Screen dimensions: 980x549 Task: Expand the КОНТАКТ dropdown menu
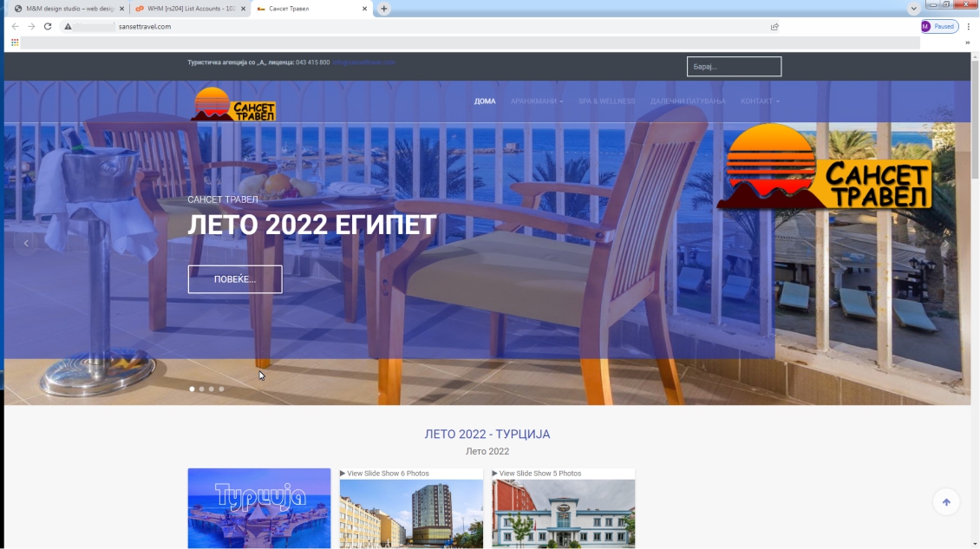click(x=760, y=101)
